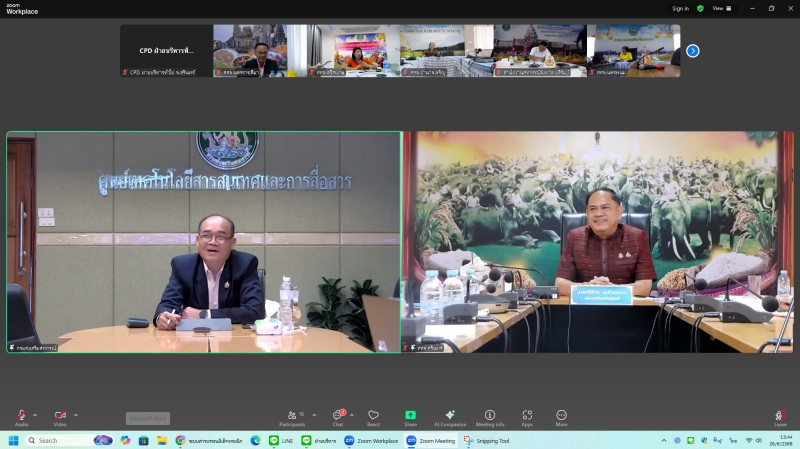The width and height of the screenshot is (800, 449).
Task: Switch to the Chrome window on the taskbar
Action: pos(209,440)
